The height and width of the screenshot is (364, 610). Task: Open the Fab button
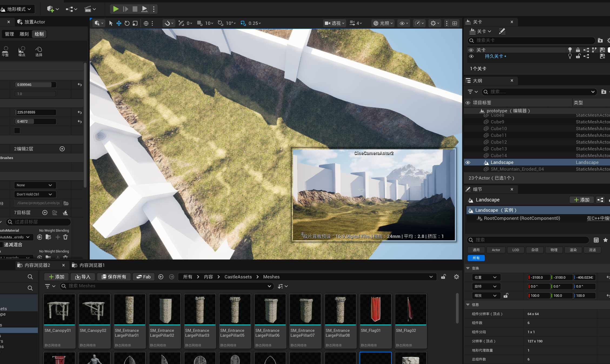pyautogui.click(x=144, y=277)
